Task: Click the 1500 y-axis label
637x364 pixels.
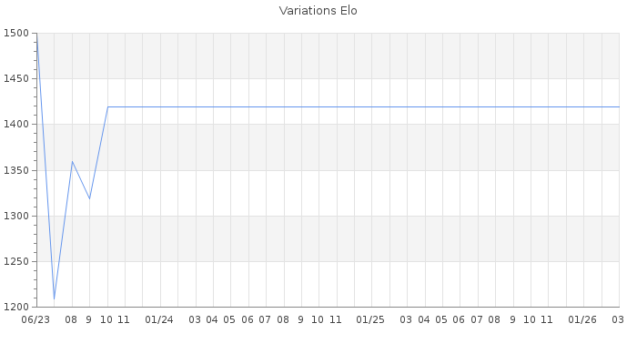Action: 16,34
